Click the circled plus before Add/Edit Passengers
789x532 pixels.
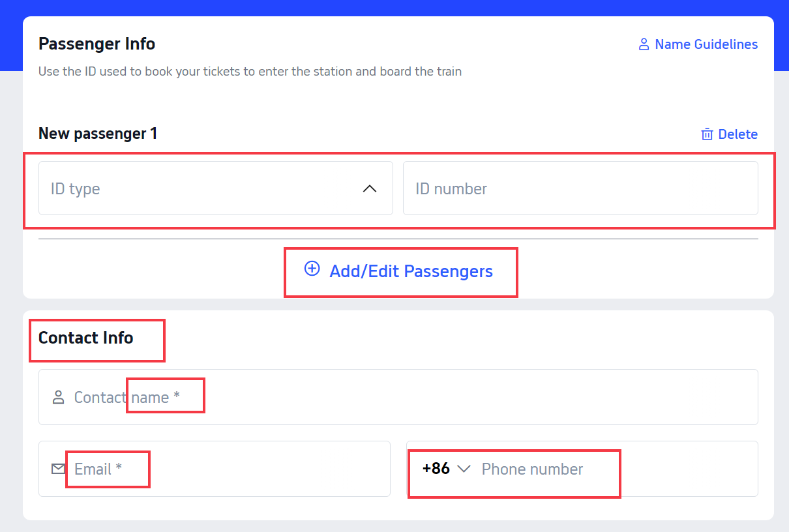tap(312, 268)
